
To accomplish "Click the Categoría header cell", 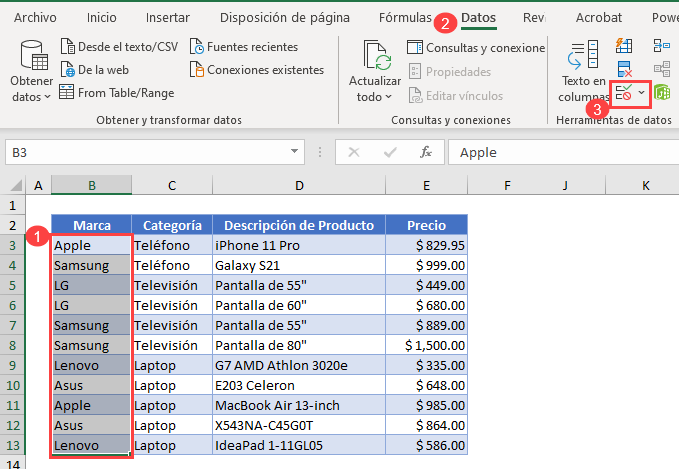I will (172, 225).
